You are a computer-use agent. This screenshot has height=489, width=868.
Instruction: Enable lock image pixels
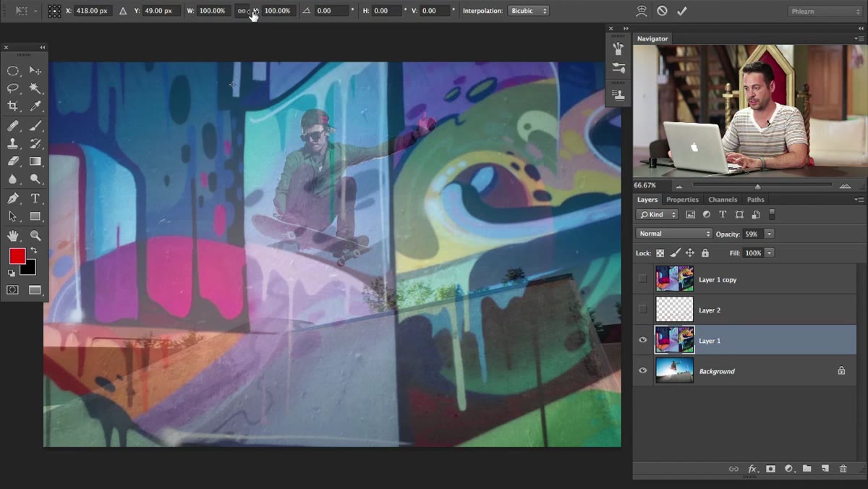pyautogui.click(x=675, y=253)
